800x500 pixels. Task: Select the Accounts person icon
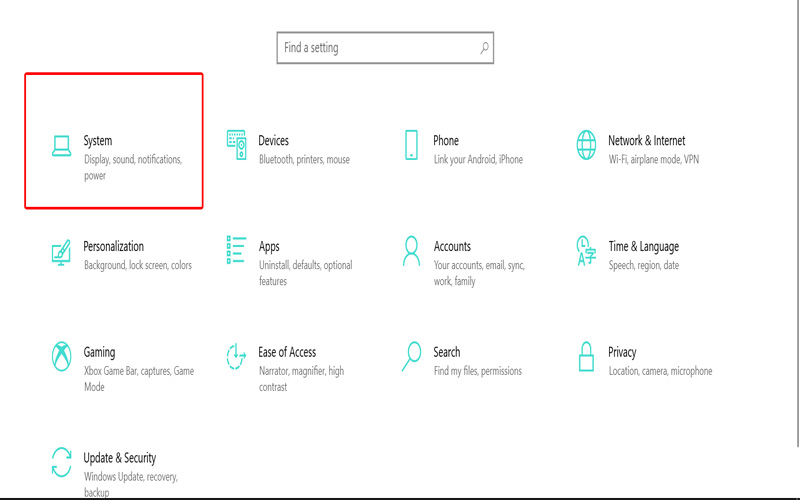tap(411, 251)
